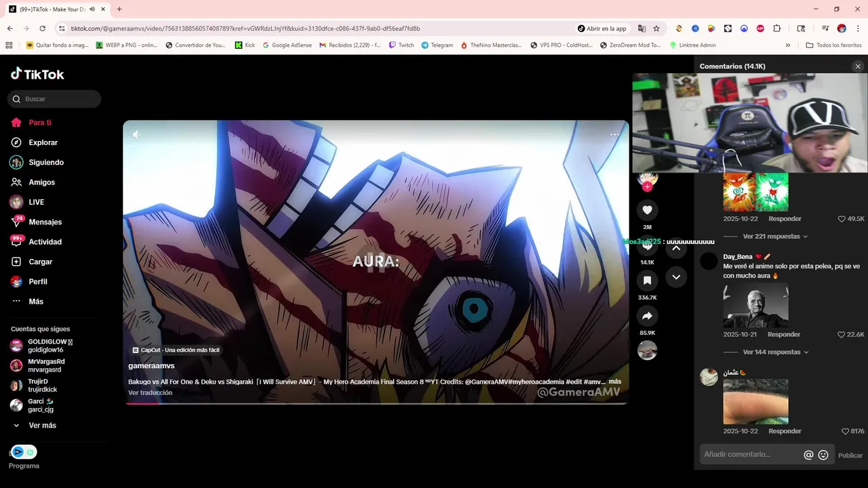Viewport: 868px width, 488px height.
Task: Expand hidden bookmarks with double chevron
Action: click(788, 45)
